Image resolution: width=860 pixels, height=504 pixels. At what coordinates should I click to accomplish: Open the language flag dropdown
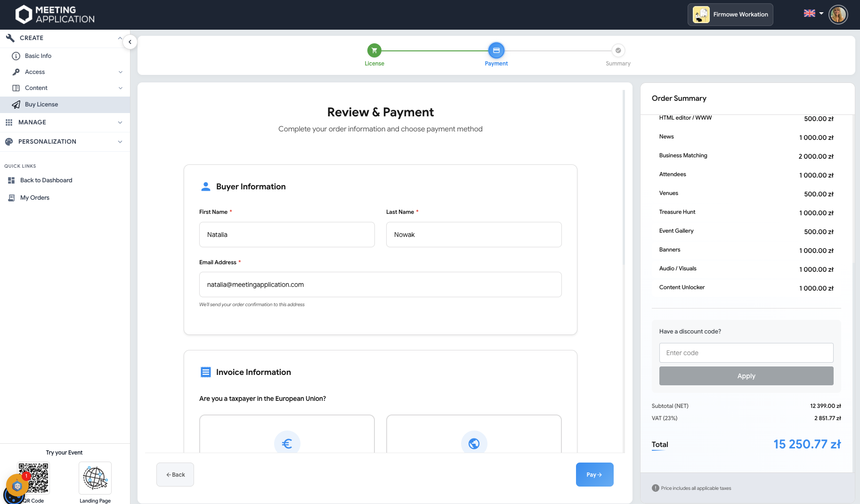pyautogui.click(x=813, y=14)
